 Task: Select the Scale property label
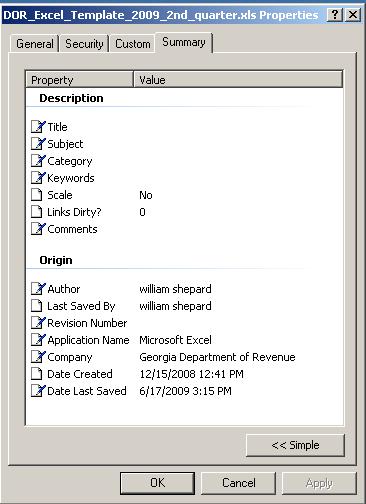point(60,195)
